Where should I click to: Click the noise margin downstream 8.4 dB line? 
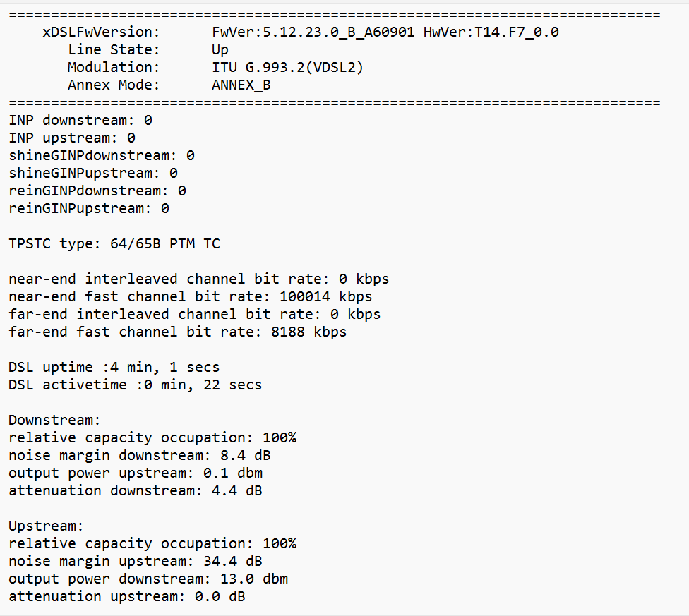coord(139,455)
